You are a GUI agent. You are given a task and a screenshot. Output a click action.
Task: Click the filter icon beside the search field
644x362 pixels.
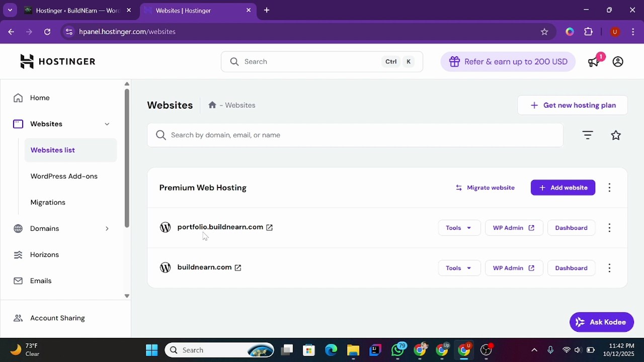coord(588,135)
